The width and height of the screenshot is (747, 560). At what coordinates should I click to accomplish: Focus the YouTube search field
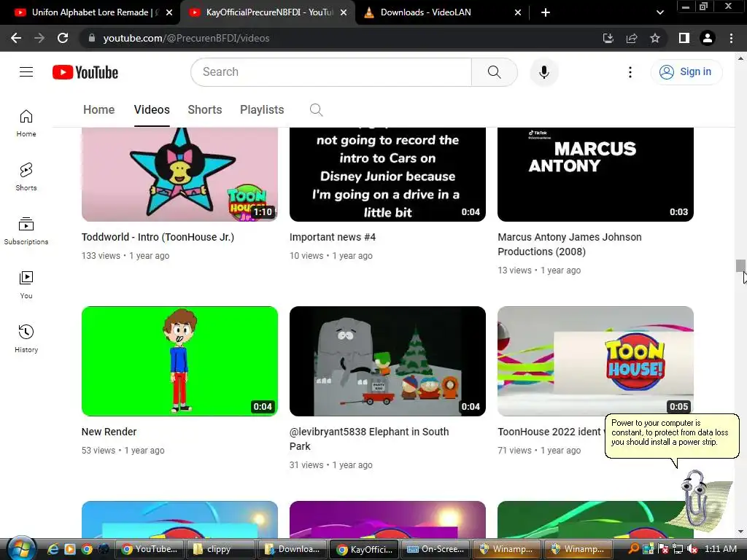pos(331,72)
